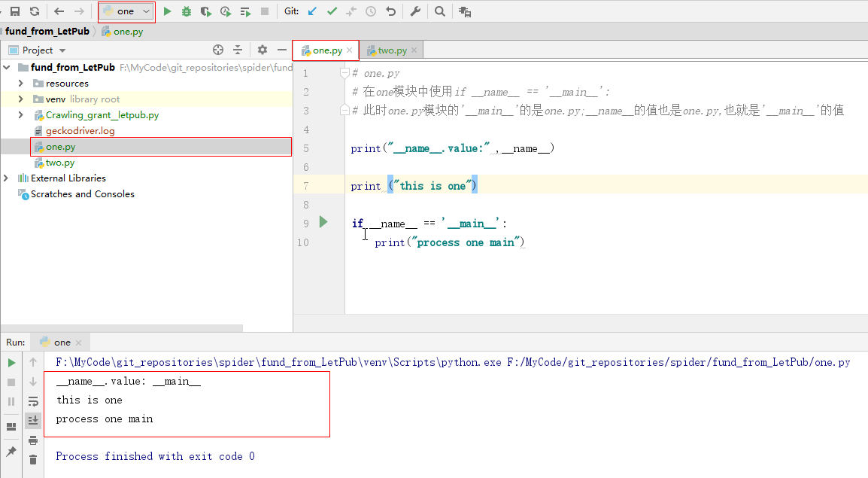868x478 pixels.
Task: Open Select Opened File crosshair in Project panel
Action: coord(217,49)
